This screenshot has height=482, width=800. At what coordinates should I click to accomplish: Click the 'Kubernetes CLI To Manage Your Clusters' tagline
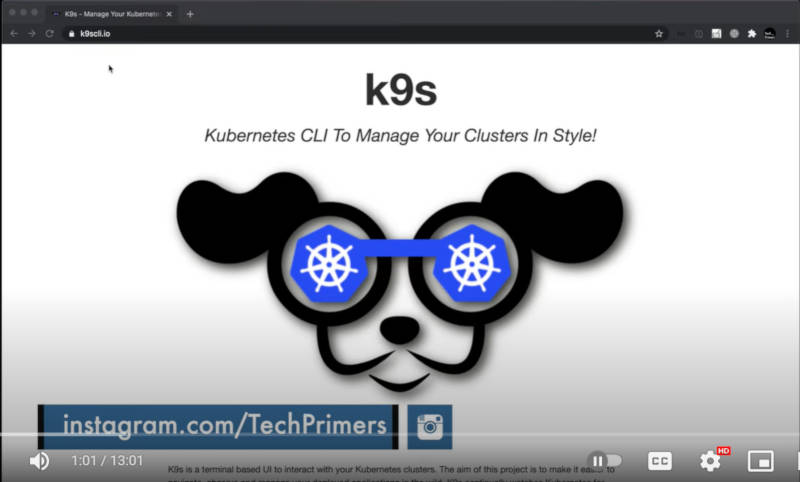click(x=400, y=136)
